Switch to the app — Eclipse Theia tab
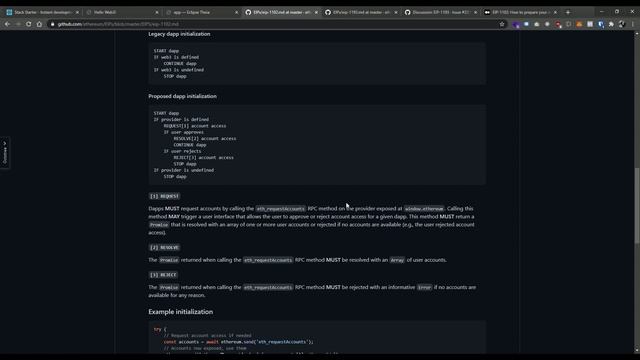 201,12
